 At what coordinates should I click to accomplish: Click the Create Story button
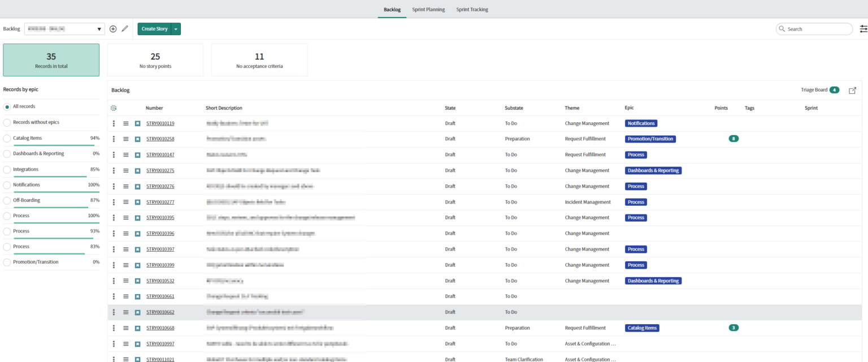pyautogui.click(x=154, y=29)
